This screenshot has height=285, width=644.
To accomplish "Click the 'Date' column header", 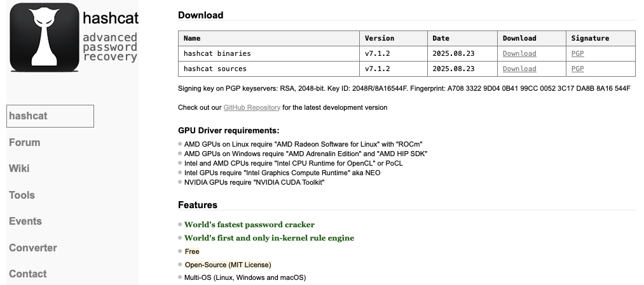I will pos(462,38).
